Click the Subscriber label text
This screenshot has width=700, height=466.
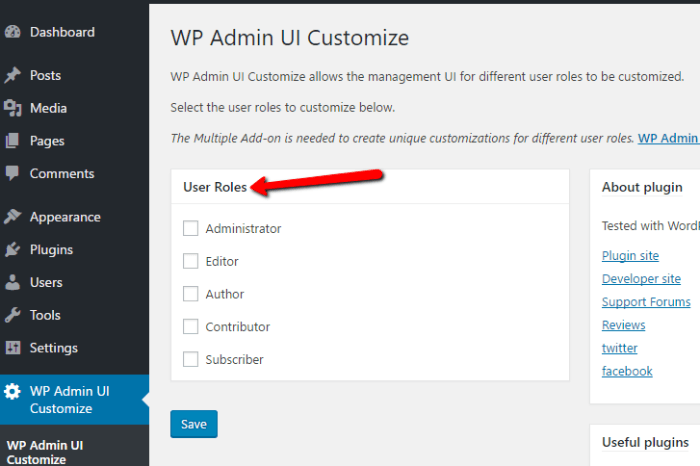coord(234,359)
